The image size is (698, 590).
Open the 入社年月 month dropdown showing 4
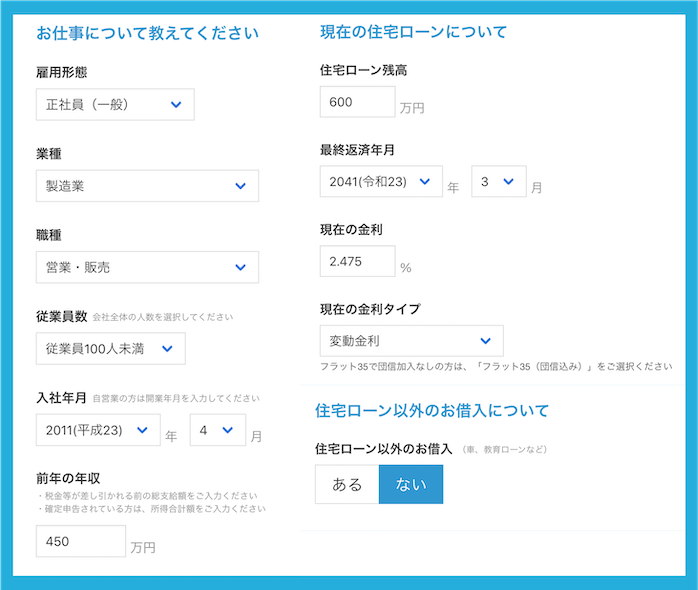click(217, 430)
